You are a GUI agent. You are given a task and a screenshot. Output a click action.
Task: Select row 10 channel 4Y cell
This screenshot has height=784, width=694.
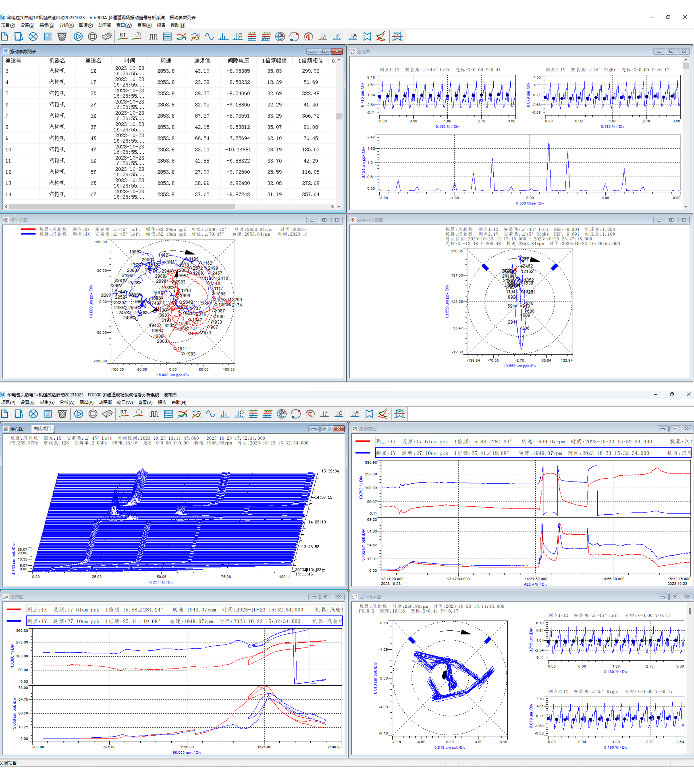[93, 150]
